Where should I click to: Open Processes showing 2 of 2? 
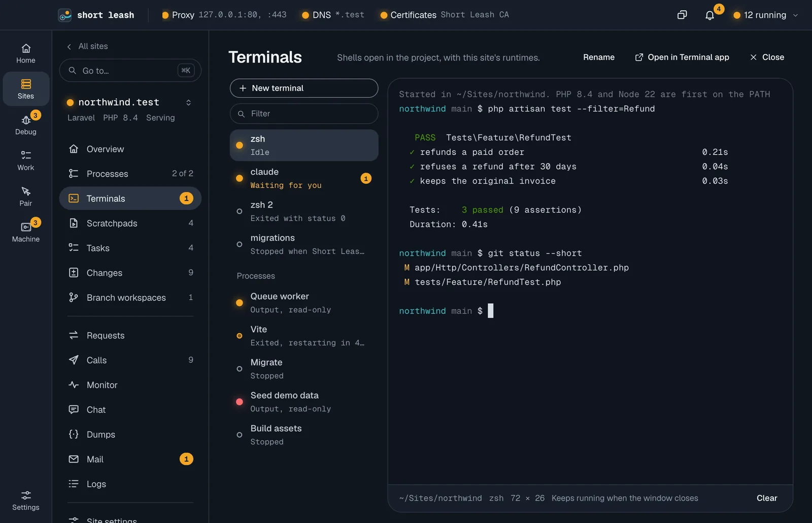coord(130,173)
